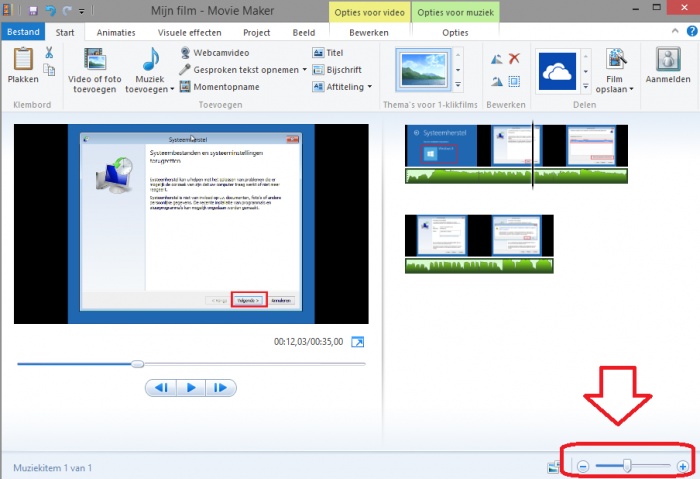Image resolution: width=700 pixels, height=479 pixels.
Task: Open the Animaties tab
Action: tap(116, 33)
